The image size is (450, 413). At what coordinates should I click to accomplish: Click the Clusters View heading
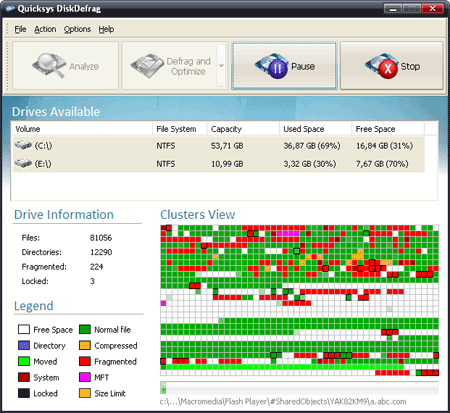point(198,215)
